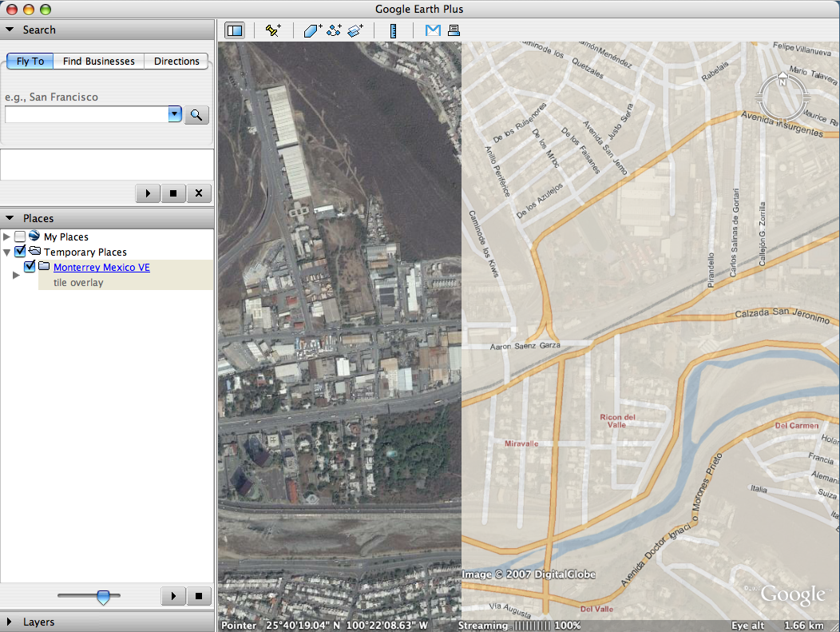Click the Print icon in toolbar
Screen dimensions: 840x632
(454, 30)
